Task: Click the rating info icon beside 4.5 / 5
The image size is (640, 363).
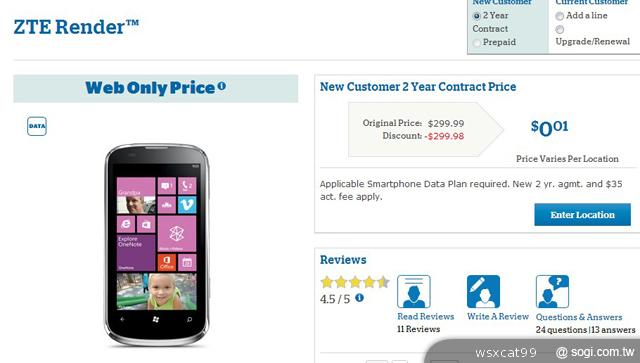Action: (359, 298)
